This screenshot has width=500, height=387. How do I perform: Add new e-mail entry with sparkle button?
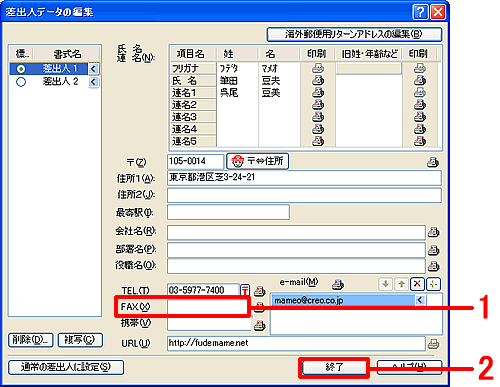pos(433,284)
